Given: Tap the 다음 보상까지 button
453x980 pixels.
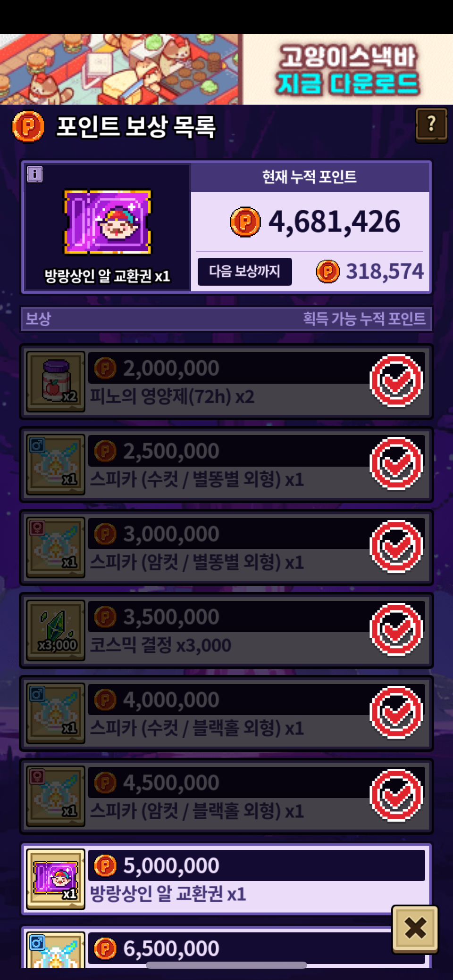Looking at the screenshot, I should coord(245,272).
